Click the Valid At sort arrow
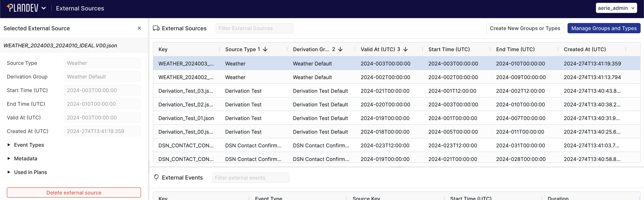The width and height of the screenshot is (644, 200). pyautogui.click(x=405, y=49)
